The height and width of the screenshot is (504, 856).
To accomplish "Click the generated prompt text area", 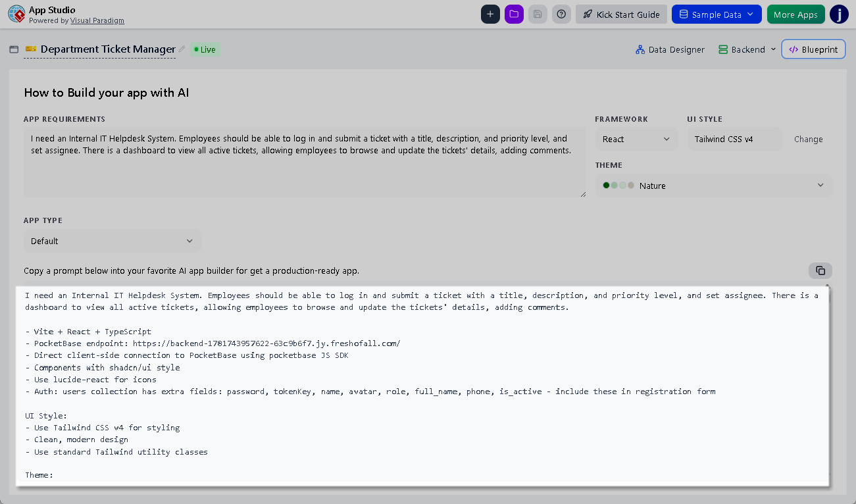I will (422, 385).
